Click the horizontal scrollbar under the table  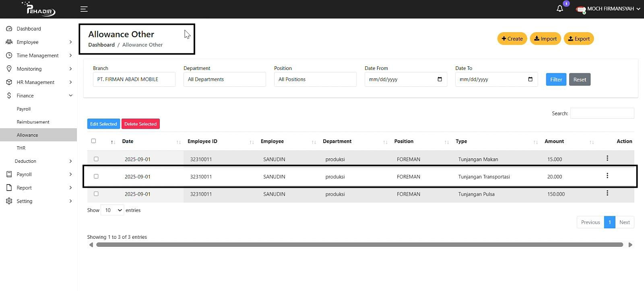coord(359,245)
